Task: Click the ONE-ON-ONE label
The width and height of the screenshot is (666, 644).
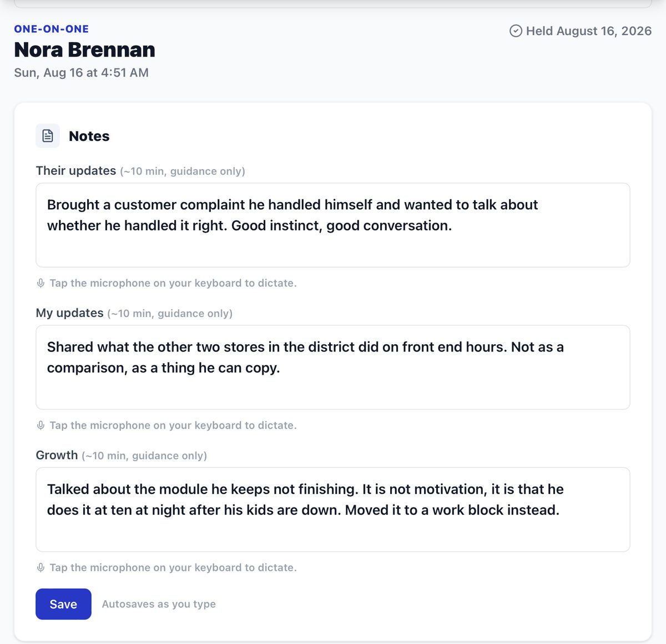Action: pos(52,29)
